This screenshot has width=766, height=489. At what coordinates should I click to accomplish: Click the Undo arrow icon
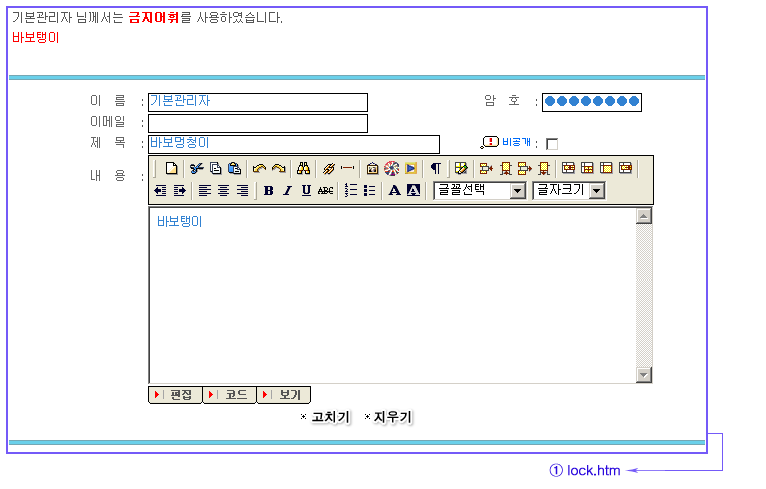(259, 168)
